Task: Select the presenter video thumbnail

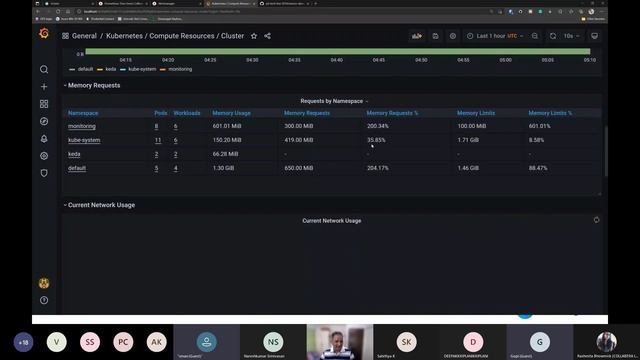Action: [x=340, y=342]
